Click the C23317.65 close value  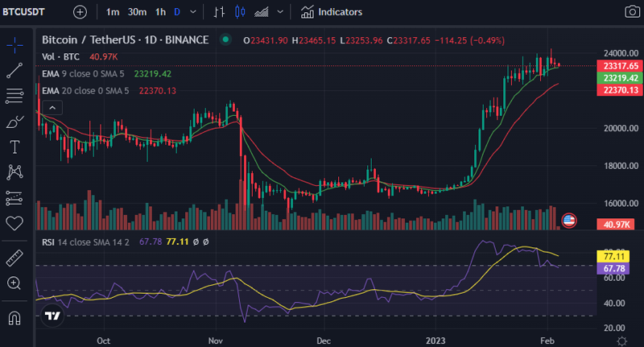[409, 40]
